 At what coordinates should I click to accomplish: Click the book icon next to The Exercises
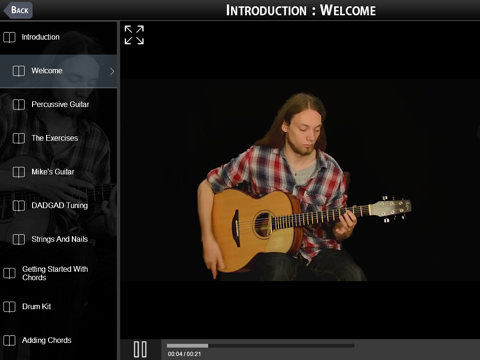pos(19,138)
